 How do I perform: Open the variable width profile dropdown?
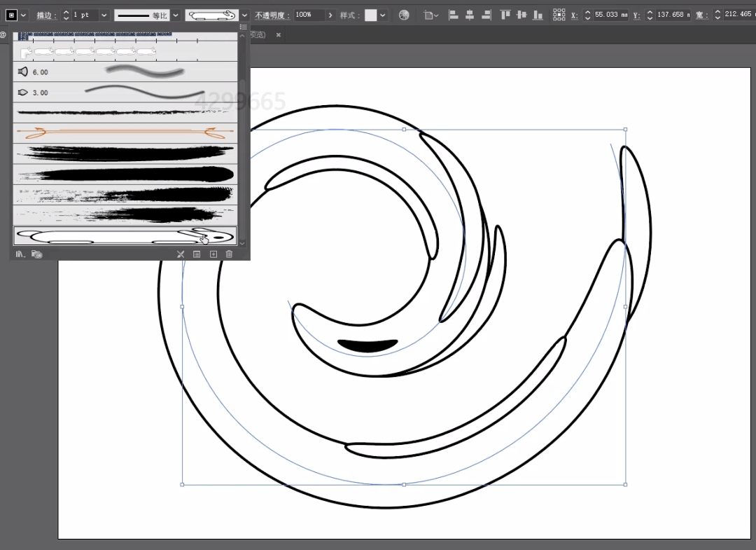pyautogui.click(x=175, y=15)
